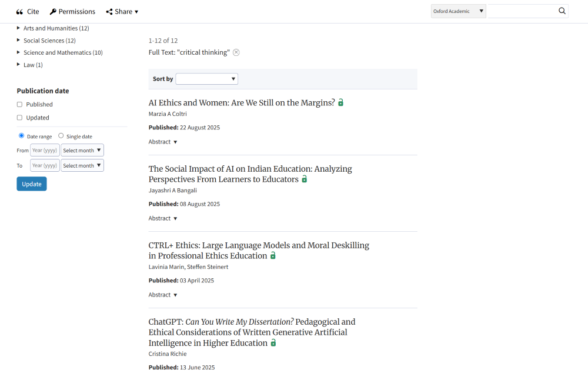588x373 pixels.
Task: Open the Sort by dropdown
Action: (206, 78)
